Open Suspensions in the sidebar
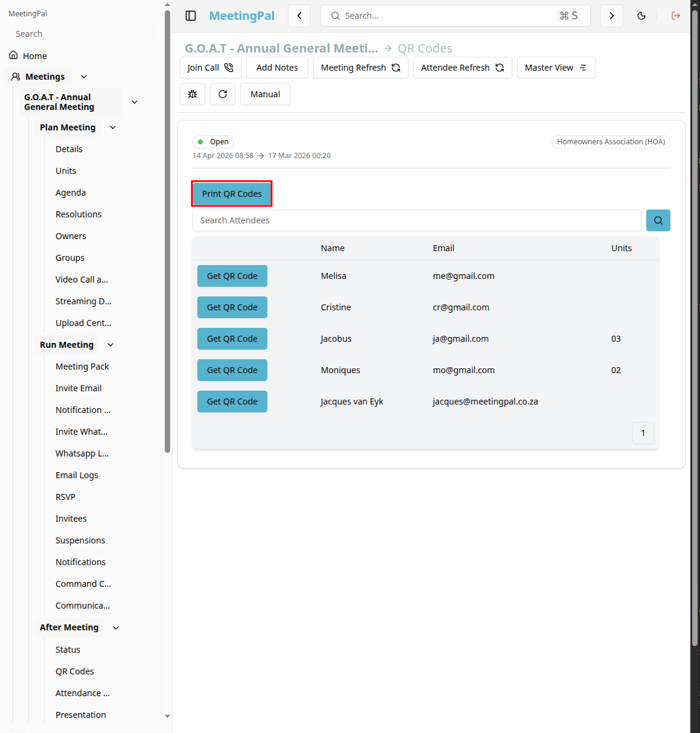Screen dimensions: 700x733 pyautogui.click(x=80, y=540)
